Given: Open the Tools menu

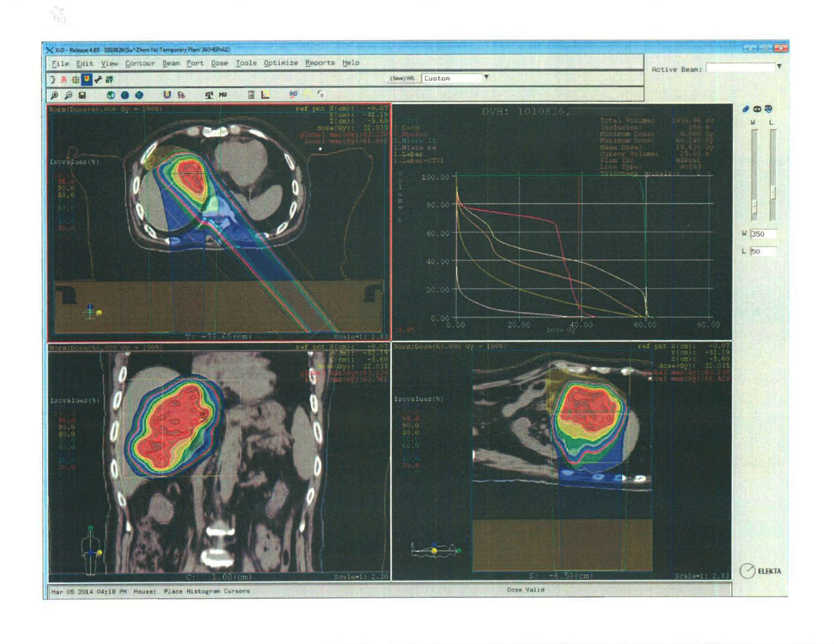Looking at the screenshot, I should pos(246,63).
